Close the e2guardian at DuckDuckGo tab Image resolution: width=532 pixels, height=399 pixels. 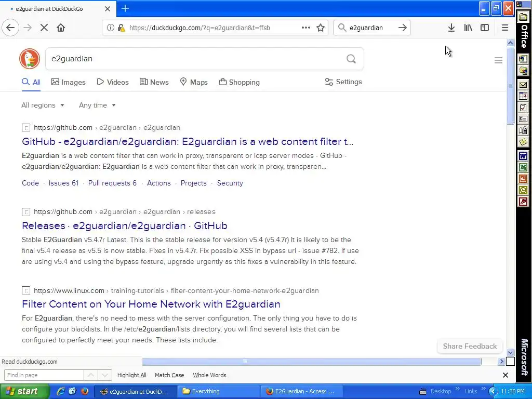point(107,9)
